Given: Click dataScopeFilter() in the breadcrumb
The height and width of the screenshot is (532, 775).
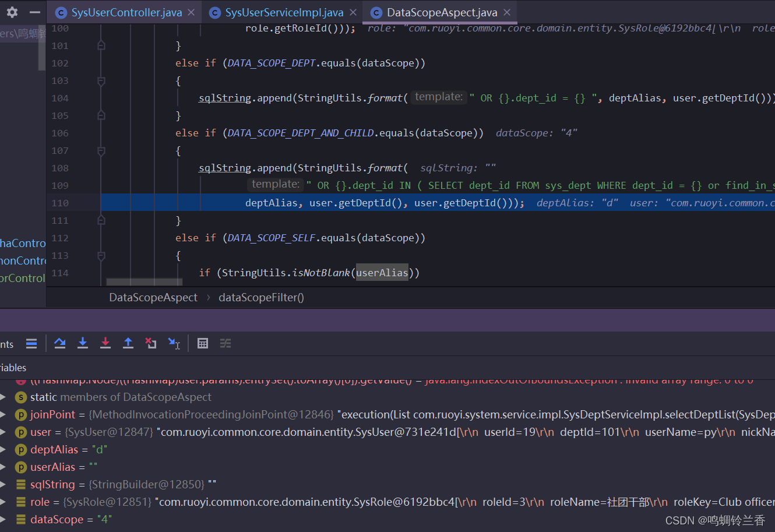Looking at the screenshot, I should click(261, 297).
